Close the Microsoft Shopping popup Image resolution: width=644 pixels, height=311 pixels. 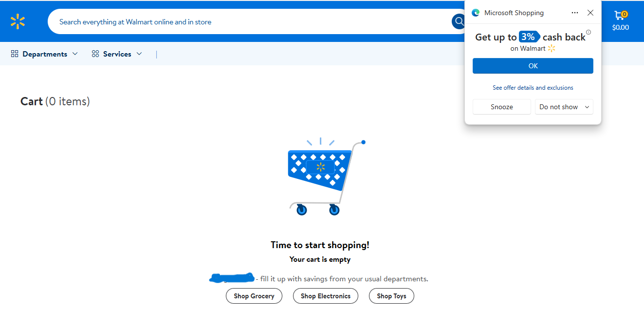point(590,13)
